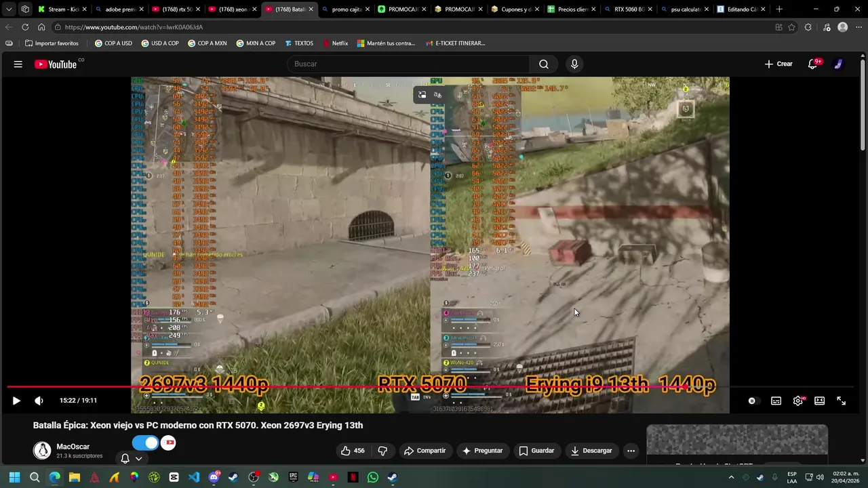Expand the subscription bell notification dropdown
Screen dimensions: 868x488
pos(131,459)
